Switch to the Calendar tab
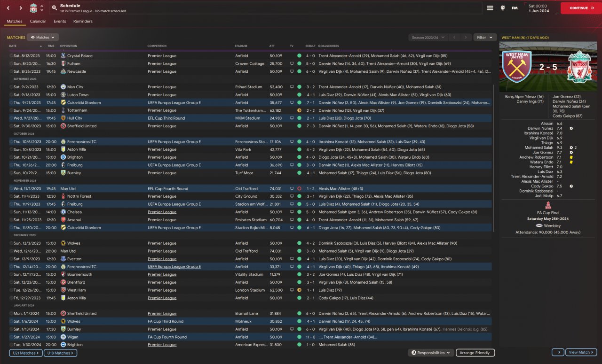 tap(38, 22)
